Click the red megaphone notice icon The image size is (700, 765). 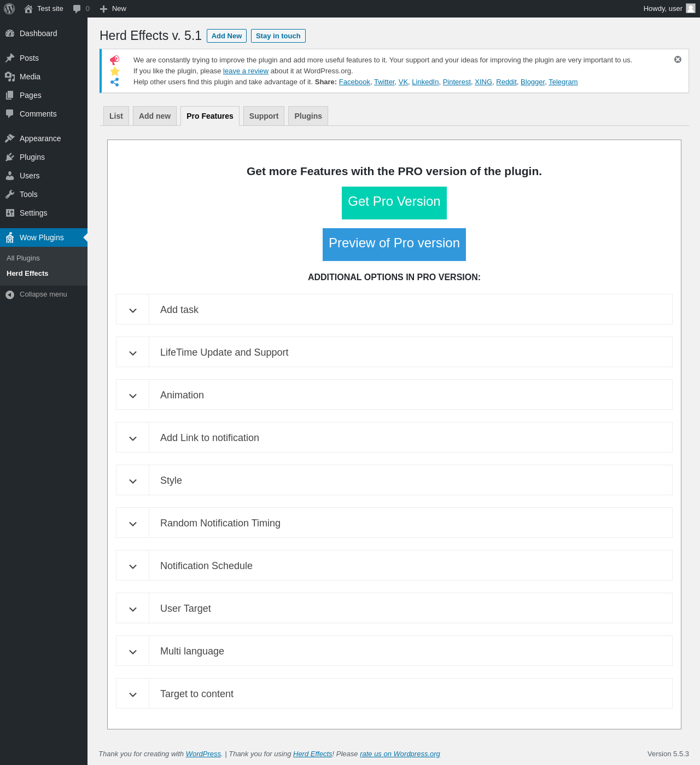pos(115,60)
